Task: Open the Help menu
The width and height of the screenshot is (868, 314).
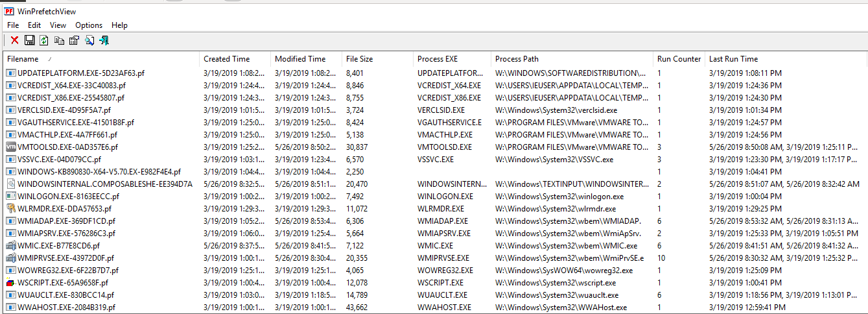Action: 119,25
